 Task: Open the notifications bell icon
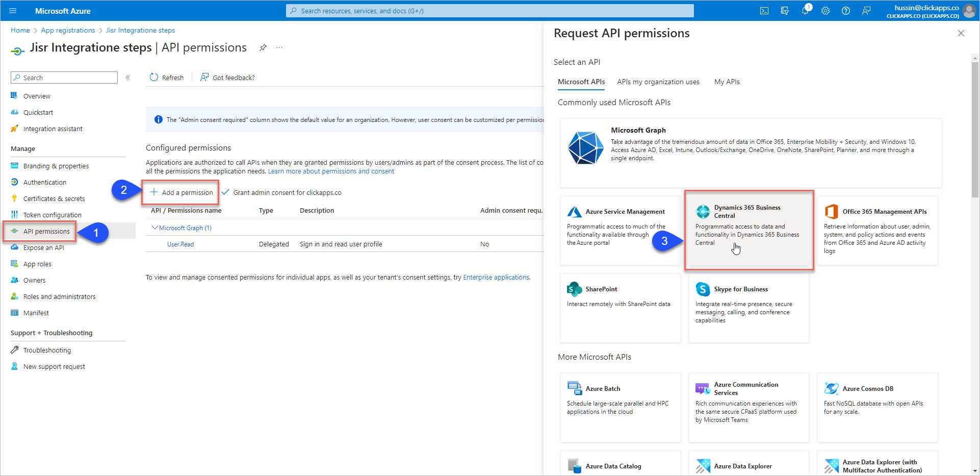[805, 11]
